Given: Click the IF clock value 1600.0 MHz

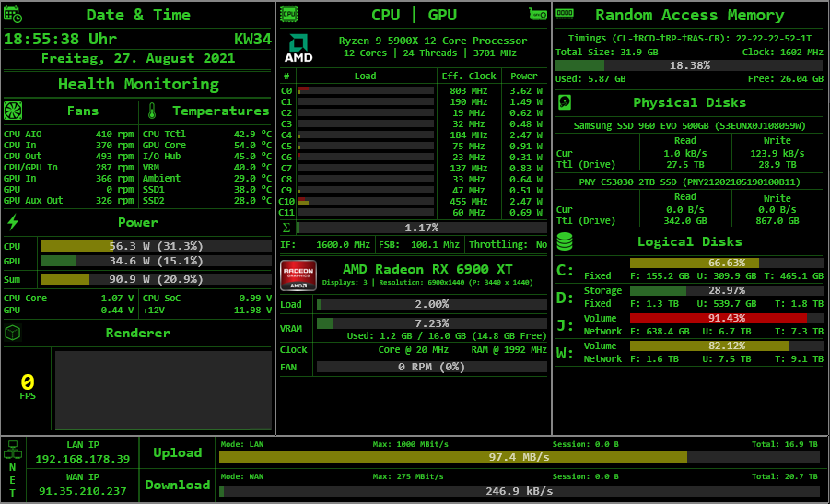Looking at the screenshot, I should pos(343,244).
